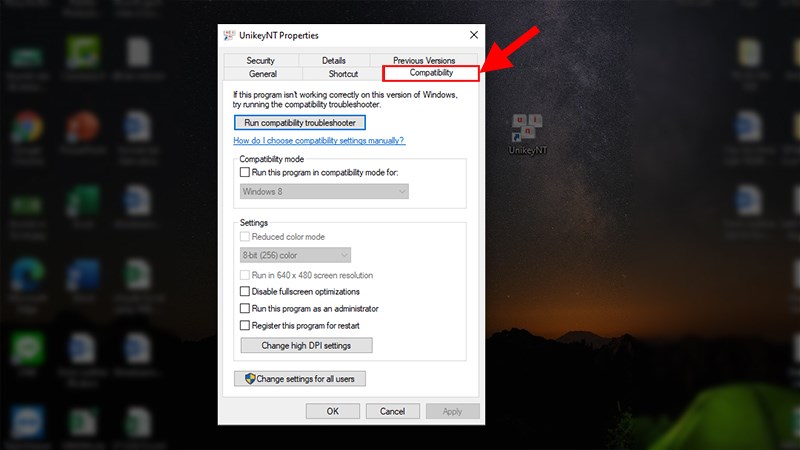Click shield icon on Change settings for all users
The height and width of the screenshot is (450, 800).
[x=249, y=379]
